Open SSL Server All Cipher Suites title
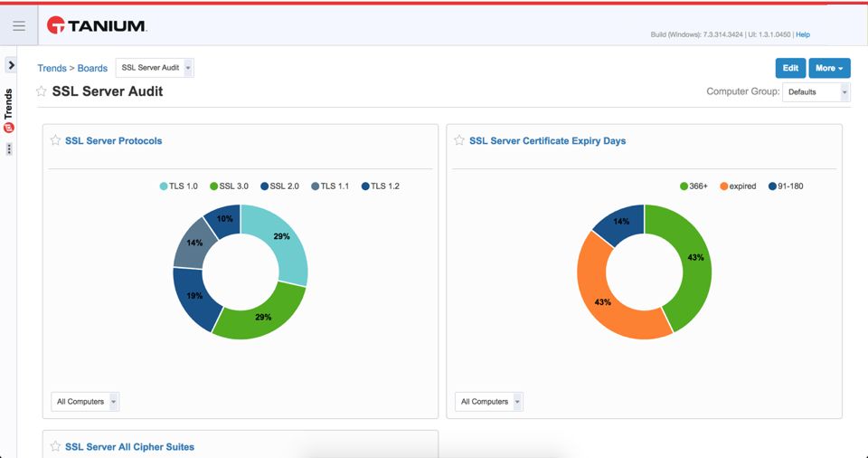The image size is (868, 458). point(129,447)
